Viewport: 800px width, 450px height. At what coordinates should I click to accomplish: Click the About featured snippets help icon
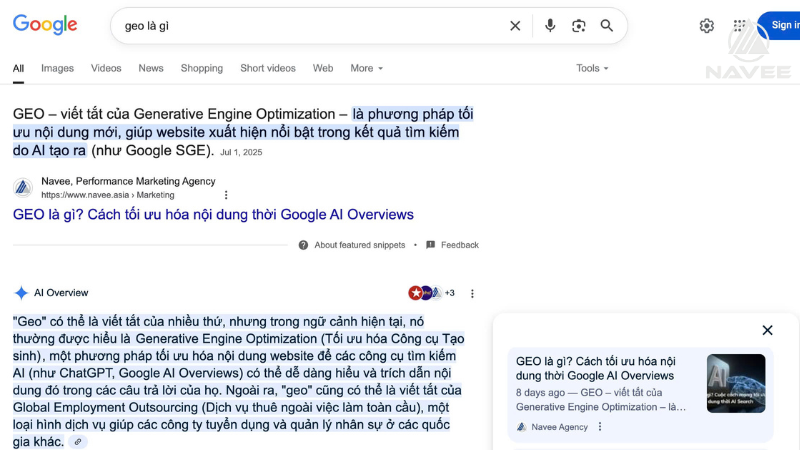303,245
